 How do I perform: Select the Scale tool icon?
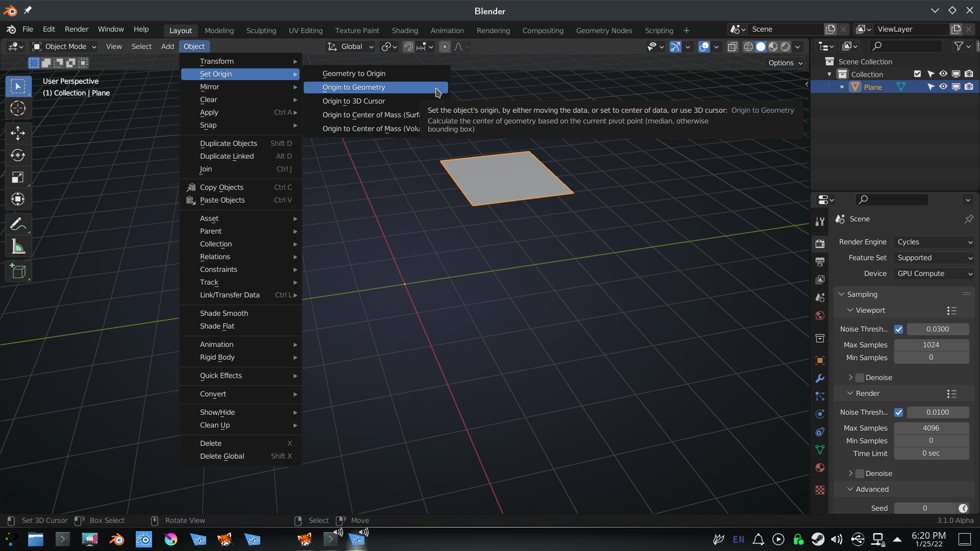(18, 178)
